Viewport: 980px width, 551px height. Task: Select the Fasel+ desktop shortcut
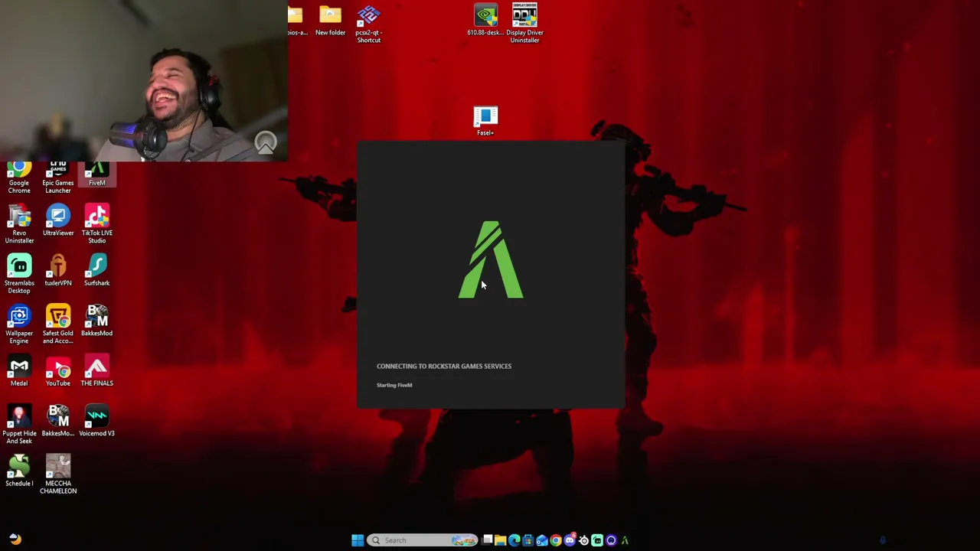click(485, 122)
